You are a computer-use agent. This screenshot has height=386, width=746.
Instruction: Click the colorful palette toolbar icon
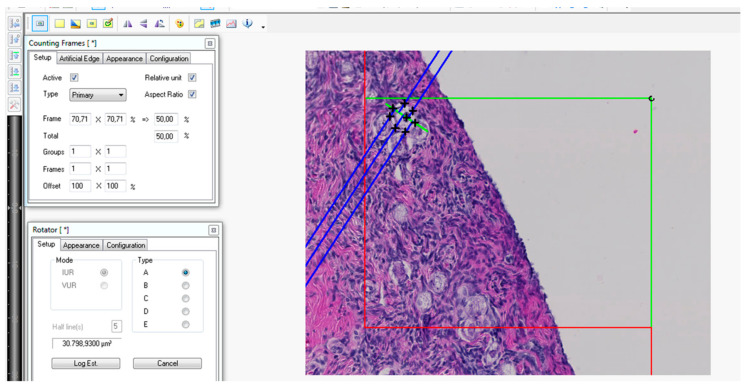click(x=179, y=23)
